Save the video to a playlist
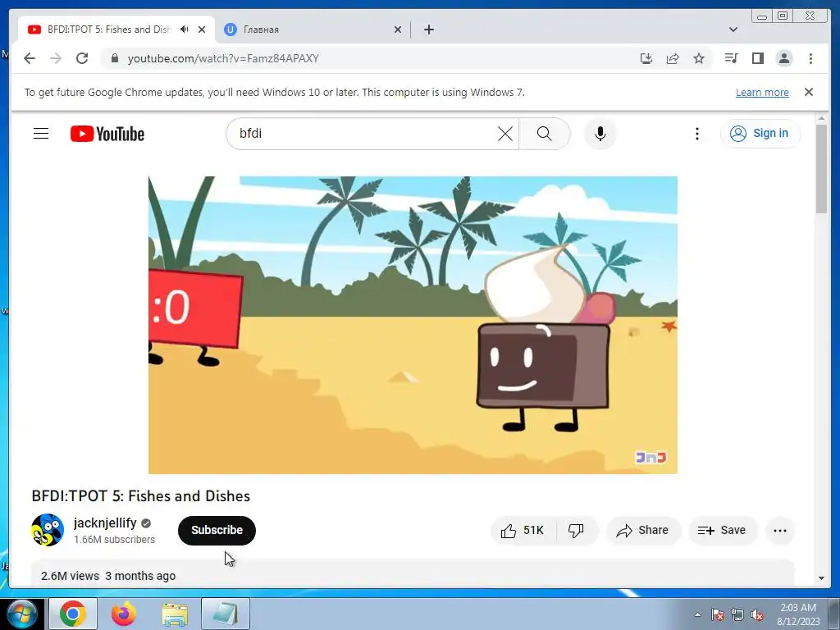Image resolution: width=840 pixels, height=630 pixels. click(722, 531)
